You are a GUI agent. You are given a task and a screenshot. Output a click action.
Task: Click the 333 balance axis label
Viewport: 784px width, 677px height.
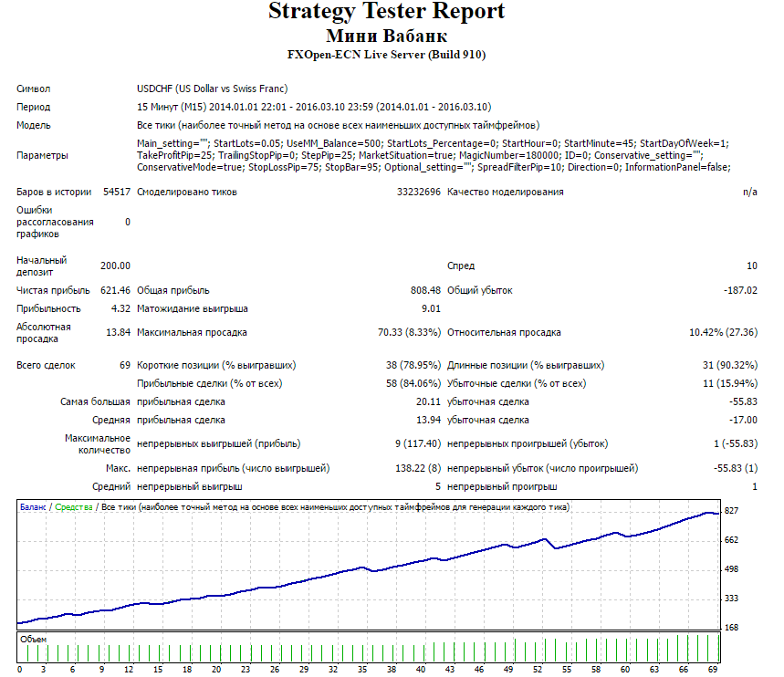(x=731, y=599)
